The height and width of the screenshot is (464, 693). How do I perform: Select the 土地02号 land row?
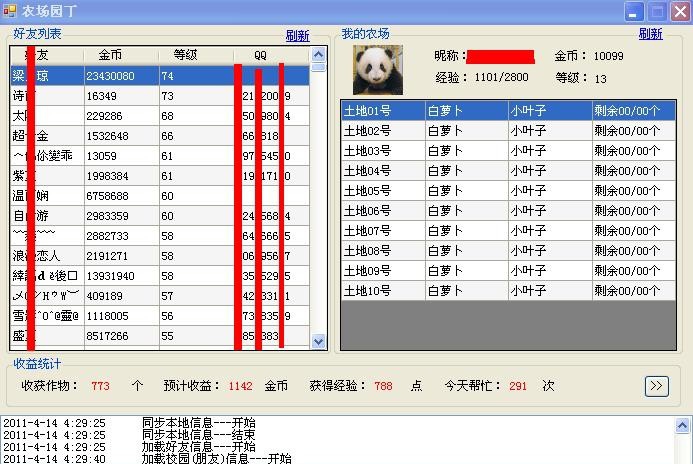[x=508, y=130]
